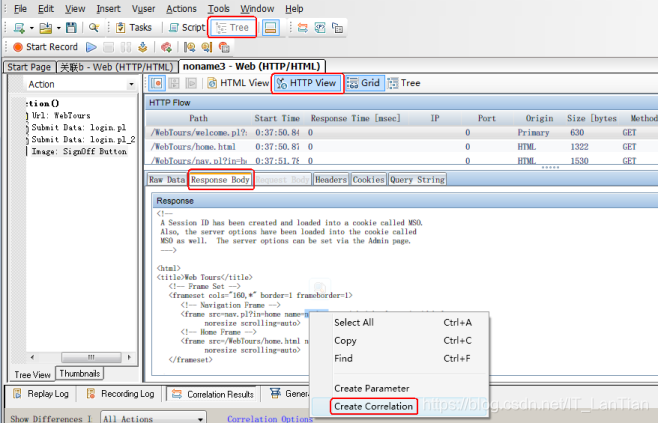Click the Open Script folder icon
Viewport: 658px width, 423px height.
(45, 28)
